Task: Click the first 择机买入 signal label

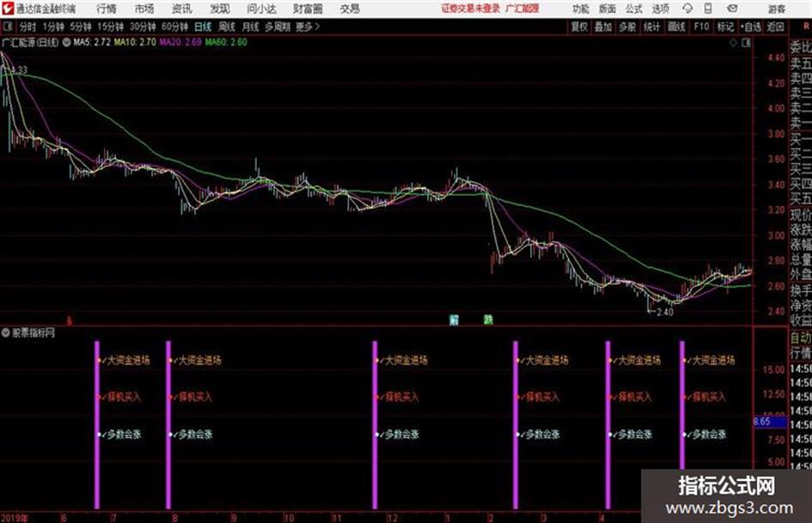Action: 124,397
